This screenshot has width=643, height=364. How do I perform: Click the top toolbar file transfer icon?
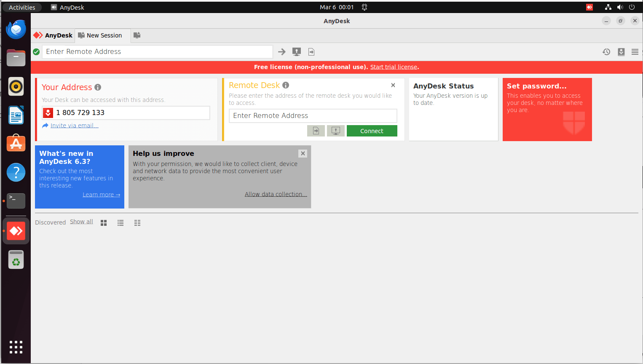click(x=311, y=52)
